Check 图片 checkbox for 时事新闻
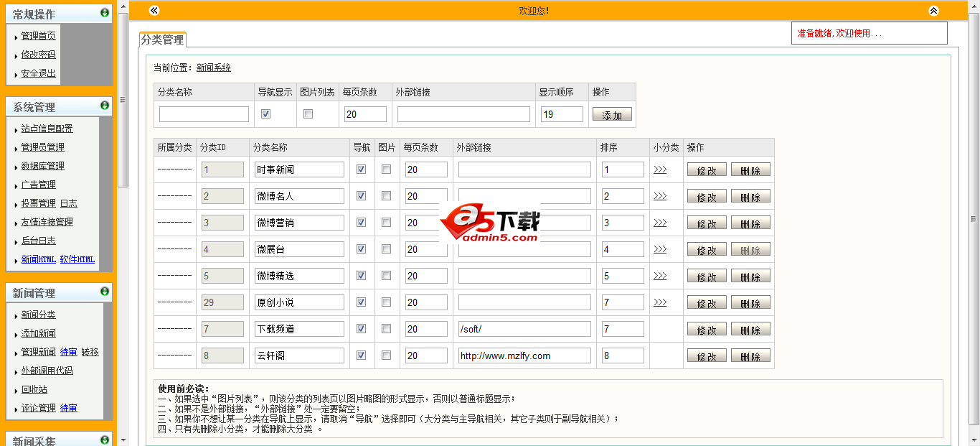The width and height of the screenshot is (980, 446). (387, 169)
